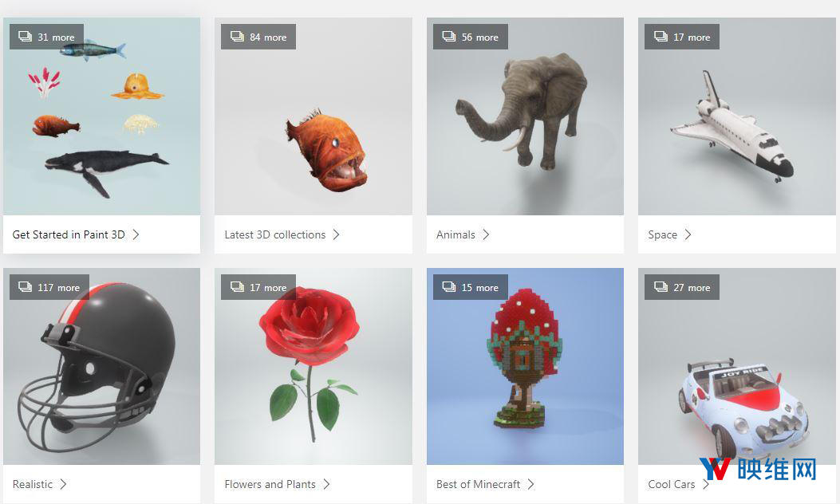Click the '56 more' badge on Animals
Screen dimensions: 840x504
pos(471,37)
